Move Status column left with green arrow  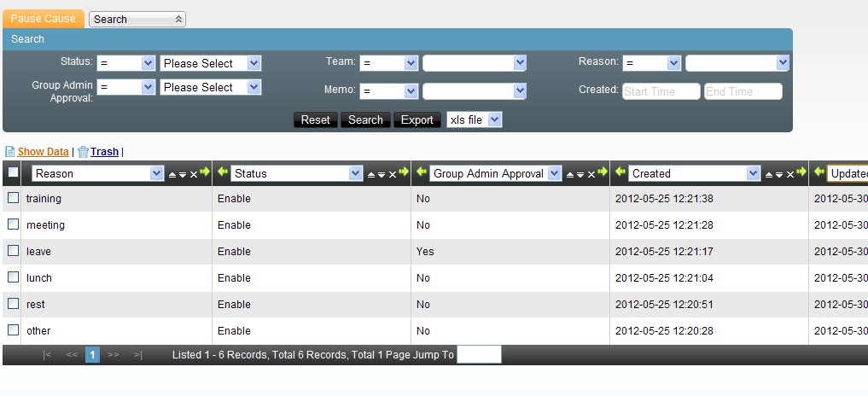click(223, 172)
